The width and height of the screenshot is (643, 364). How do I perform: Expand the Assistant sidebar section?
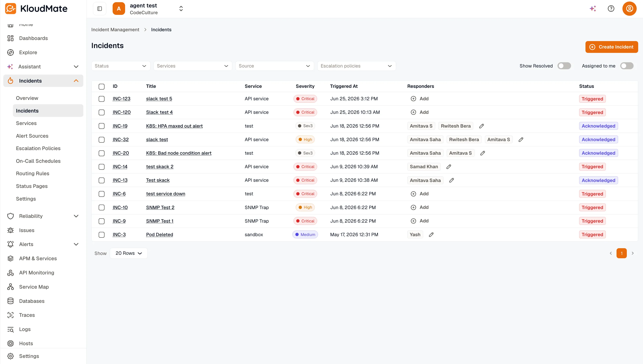point(76,67)
